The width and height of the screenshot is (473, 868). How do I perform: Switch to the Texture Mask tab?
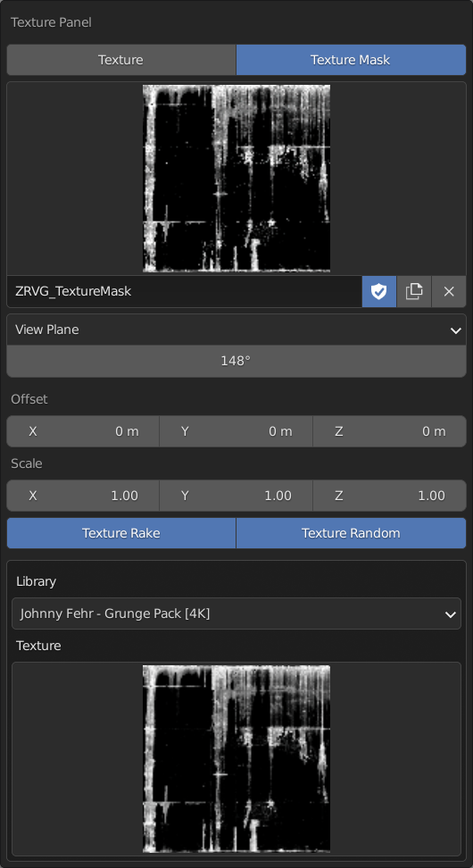(x=351, y=60)
